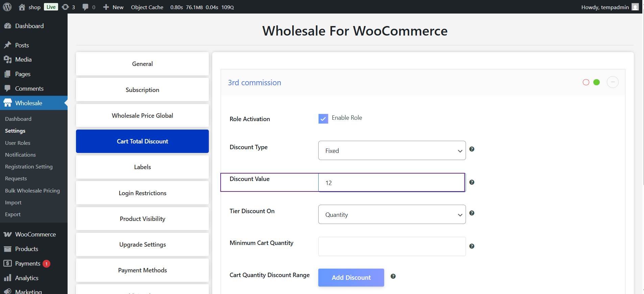Click help icon next to Discount Type
This screenshot has height=294, width=644.
pos(472,149)
